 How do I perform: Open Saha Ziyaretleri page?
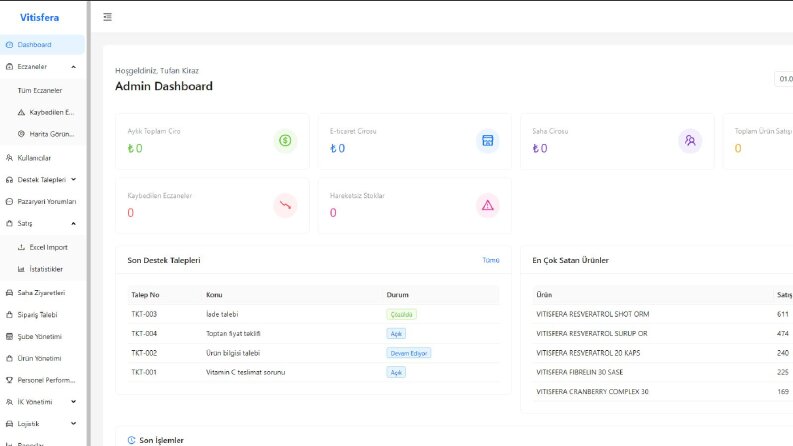click(42, 293)
